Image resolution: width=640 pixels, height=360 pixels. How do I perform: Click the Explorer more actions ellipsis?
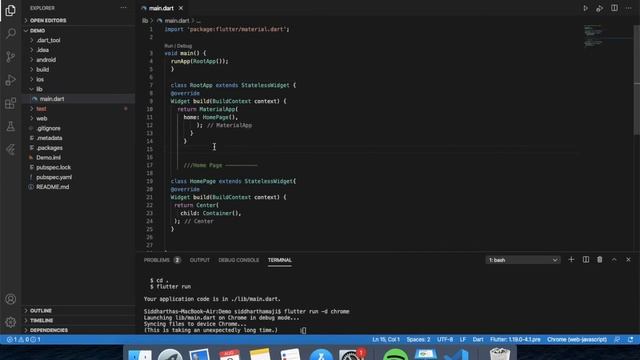[123, 8]
